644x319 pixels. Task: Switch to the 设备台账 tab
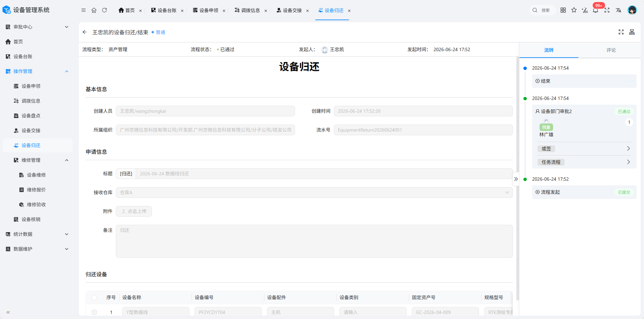click(164, 10)
